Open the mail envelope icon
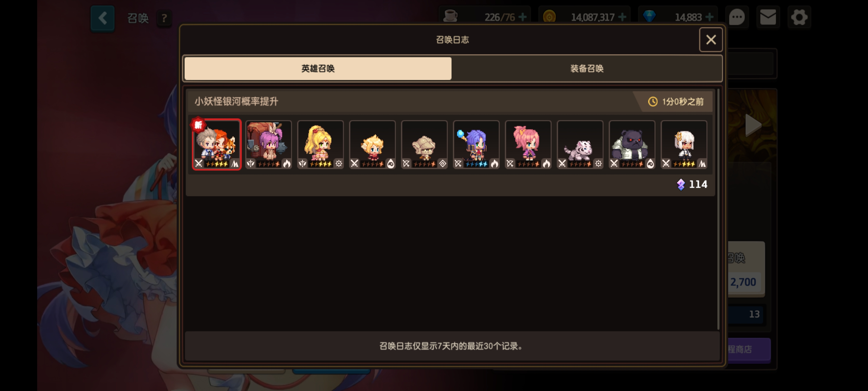Image resolution: width=868 pixels, height=391 pixels. click(x=768, y=17)
